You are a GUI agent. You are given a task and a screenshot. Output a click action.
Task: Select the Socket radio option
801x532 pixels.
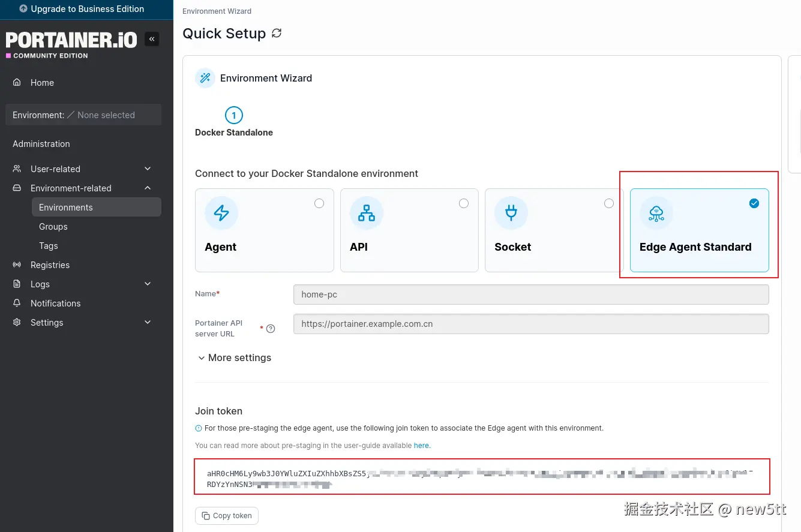click(609, 203)
